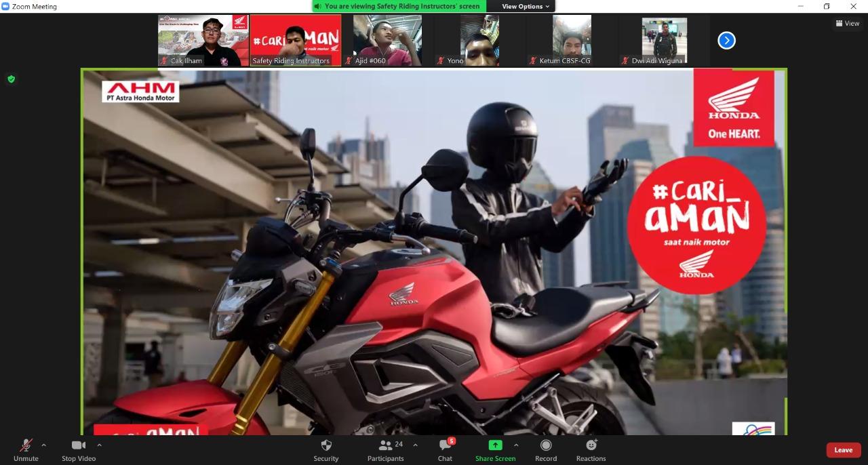Unmute the microphone
868x465 pixels.
pyautogui.click(x=26, y=450)
